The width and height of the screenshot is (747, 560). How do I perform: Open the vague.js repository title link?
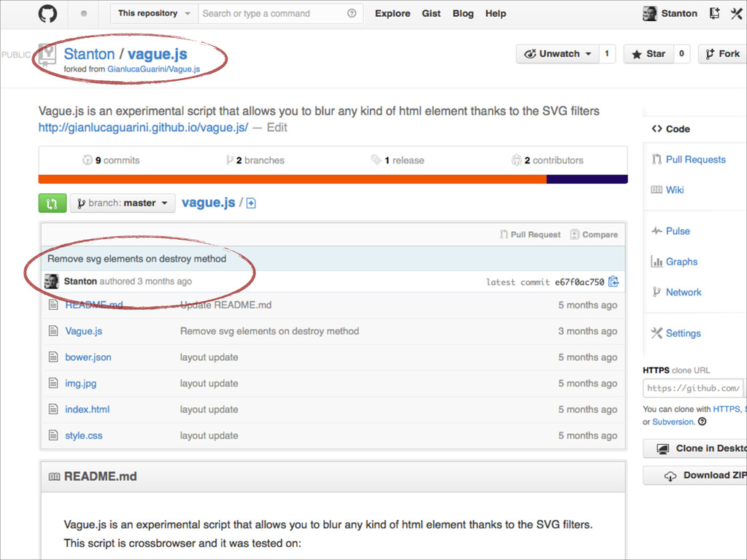pos(158,54)
